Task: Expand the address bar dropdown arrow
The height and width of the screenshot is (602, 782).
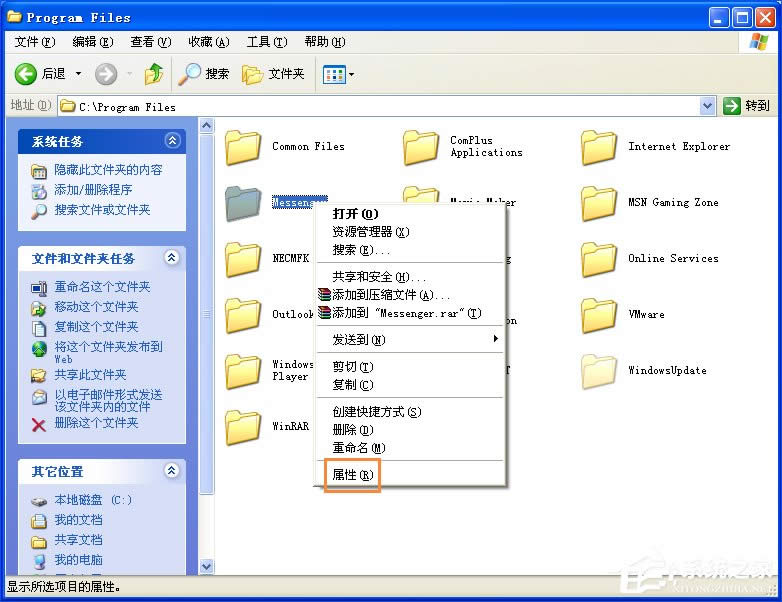Action: tap(708, 106)
